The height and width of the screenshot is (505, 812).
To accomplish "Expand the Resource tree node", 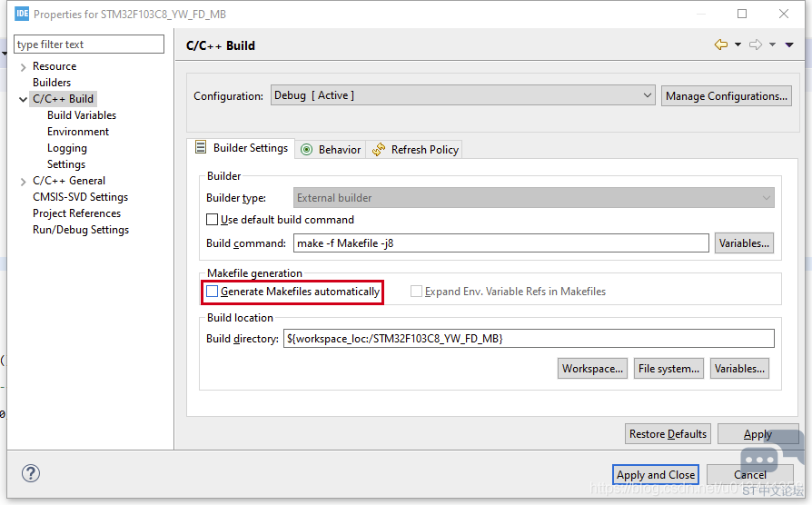I will pos(23,66).
